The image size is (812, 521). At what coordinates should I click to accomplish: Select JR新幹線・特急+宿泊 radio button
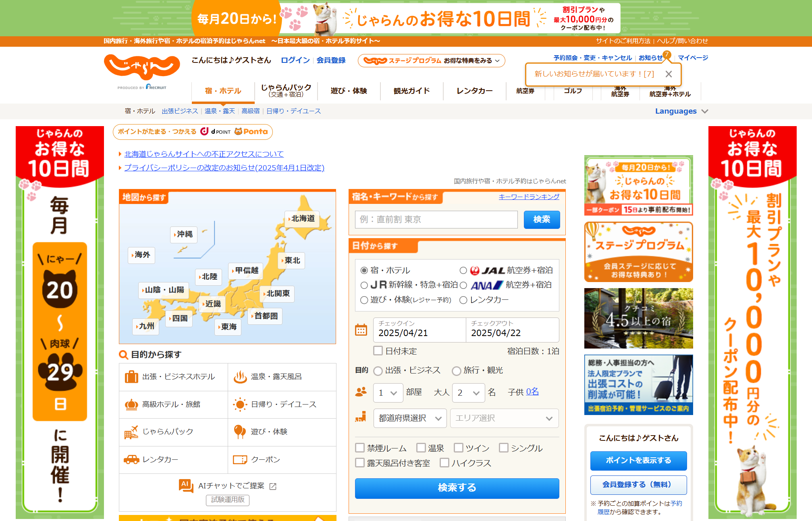[364, 285]
